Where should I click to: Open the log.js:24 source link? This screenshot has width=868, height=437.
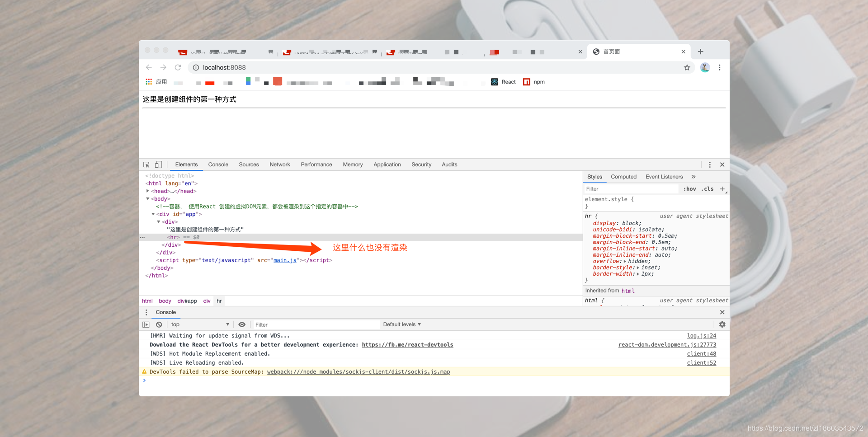point(702,336)
